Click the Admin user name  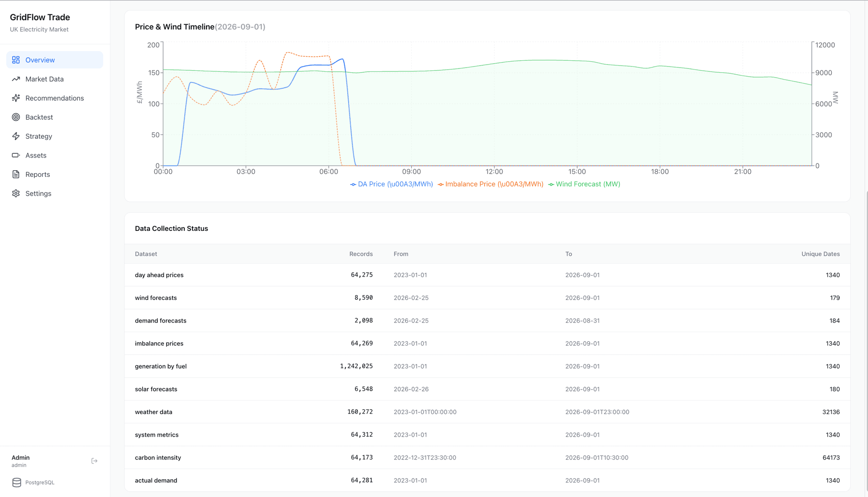20,457
